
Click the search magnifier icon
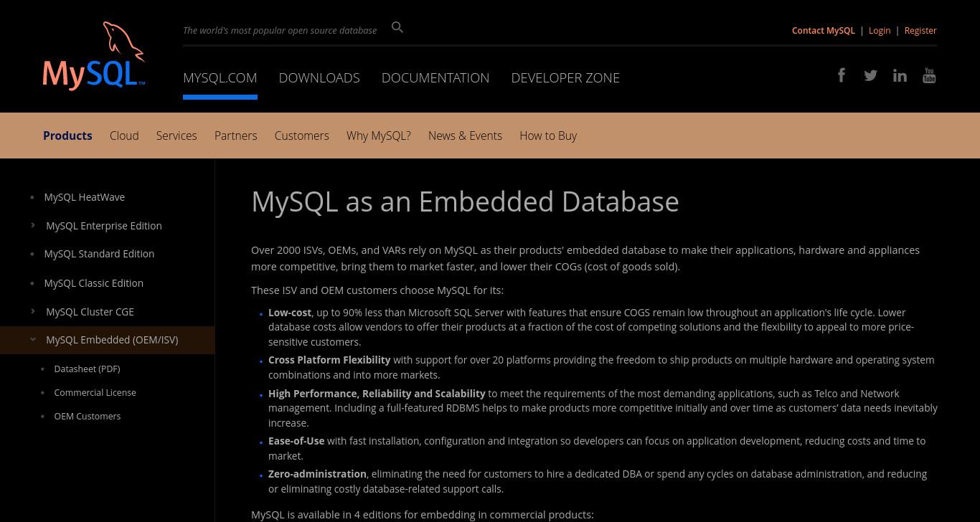point(397,27)
